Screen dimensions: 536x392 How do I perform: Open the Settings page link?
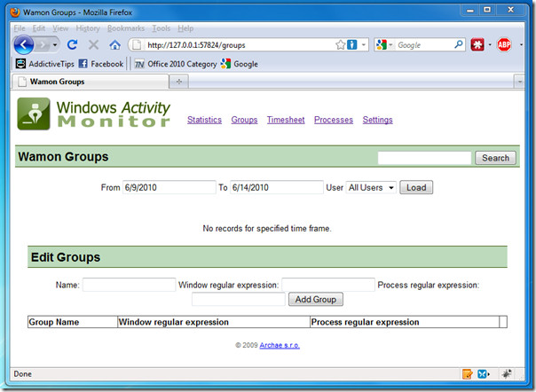(378, 120)
